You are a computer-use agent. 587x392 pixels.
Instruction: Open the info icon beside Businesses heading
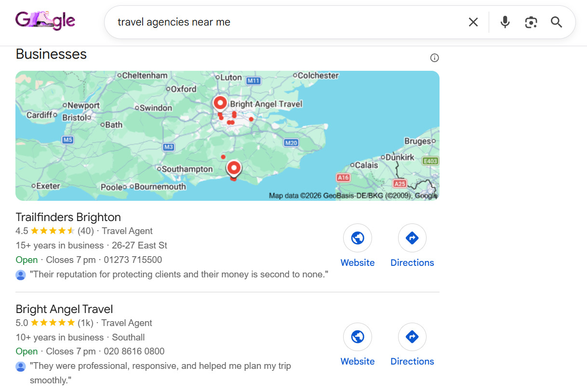(x=434, y=57)
